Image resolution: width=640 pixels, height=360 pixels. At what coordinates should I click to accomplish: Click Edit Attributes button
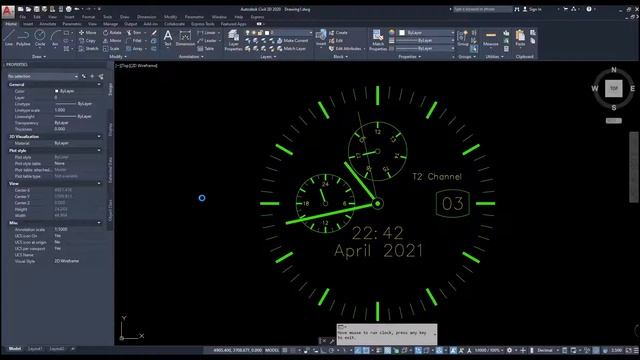click(345, 49)
